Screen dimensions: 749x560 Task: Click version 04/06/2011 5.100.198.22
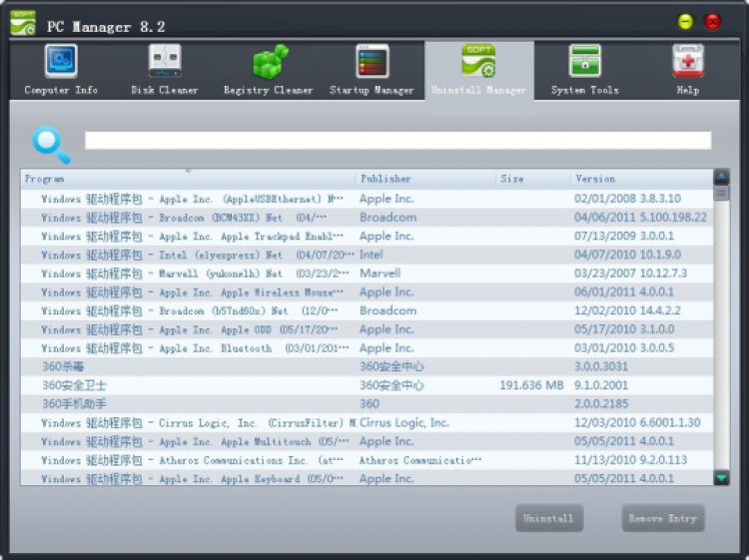tap(640, 218)
